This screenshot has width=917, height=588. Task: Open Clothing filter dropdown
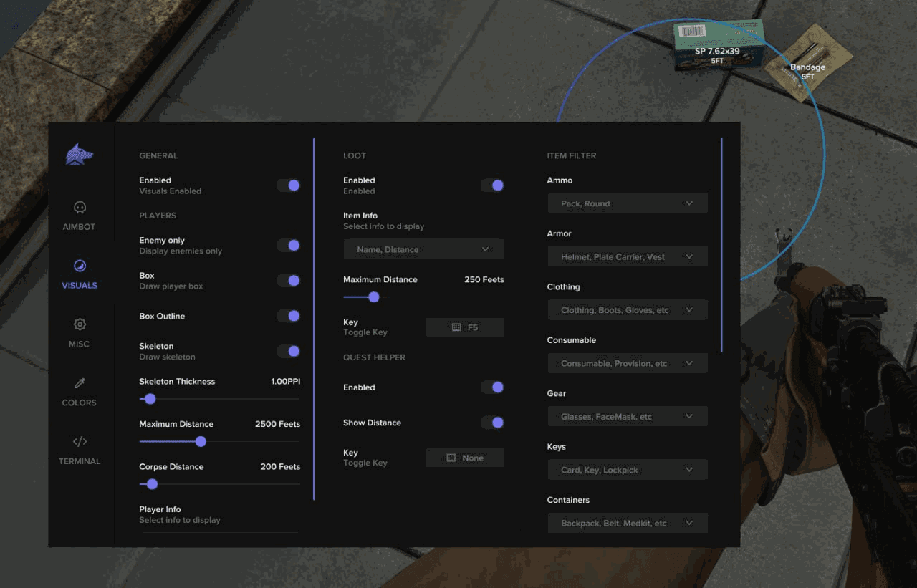click(x=628, y=310)
